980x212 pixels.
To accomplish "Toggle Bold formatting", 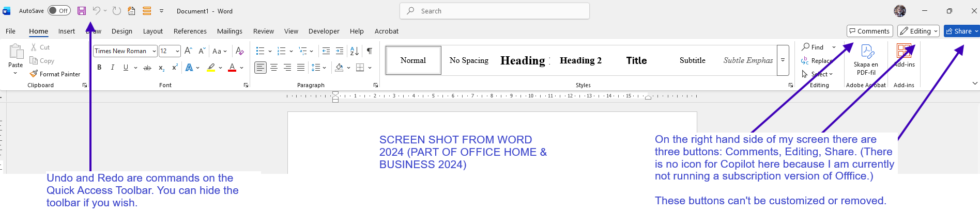I will tap(99, 68).
